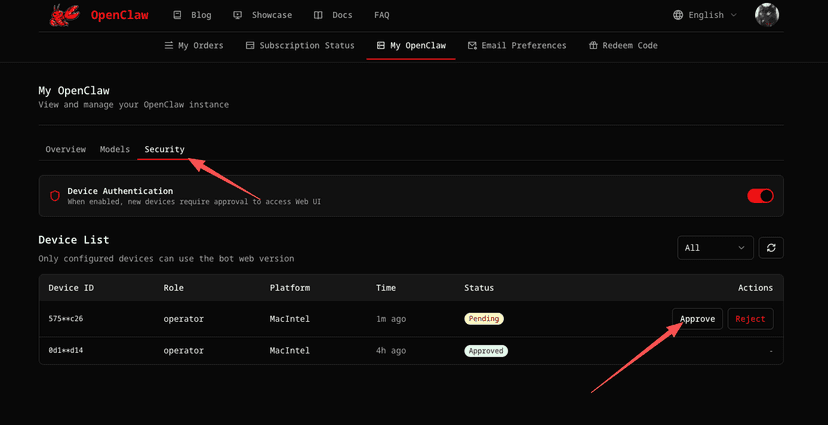Open the All status filter dropdown
This screenshot has width=828, height=425.
pyautogui.click(x=716, y=248)
